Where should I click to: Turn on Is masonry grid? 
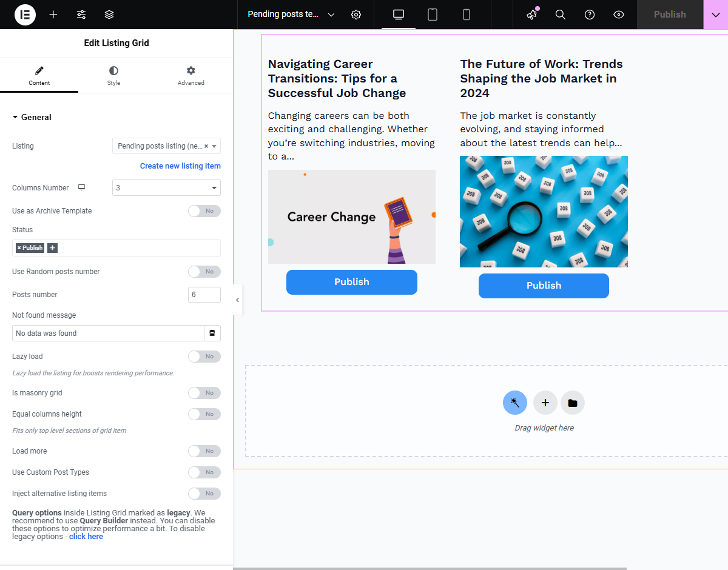[x=204, y=393]
